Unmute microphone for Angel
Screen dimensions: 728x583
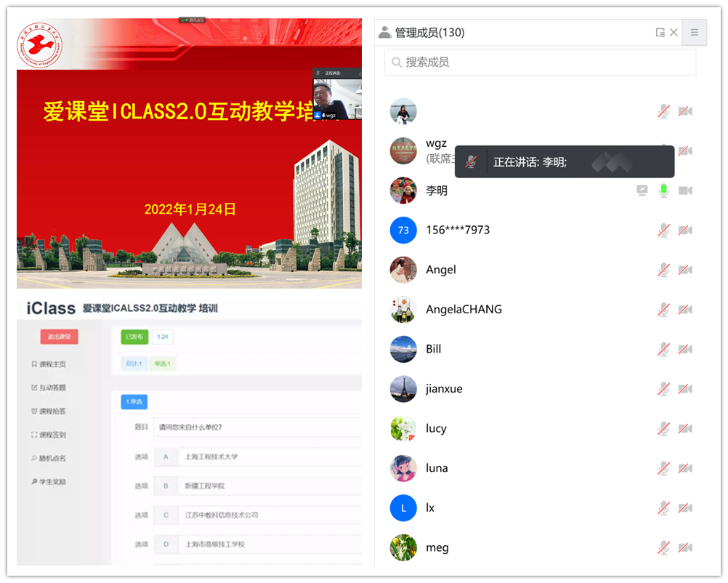[663, 270]
